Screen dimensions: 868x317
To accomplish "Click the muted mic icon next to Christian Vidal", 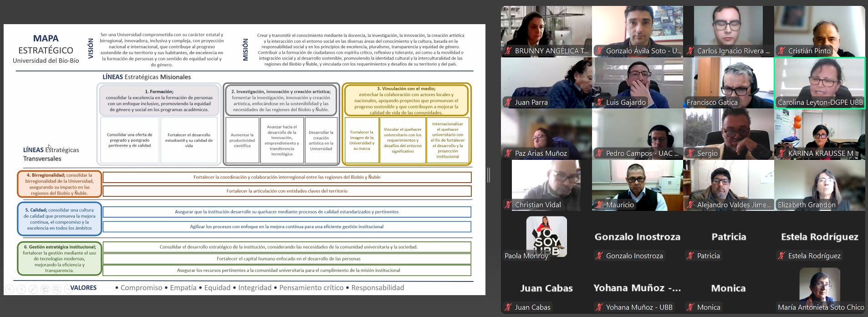I will [508, 205].
